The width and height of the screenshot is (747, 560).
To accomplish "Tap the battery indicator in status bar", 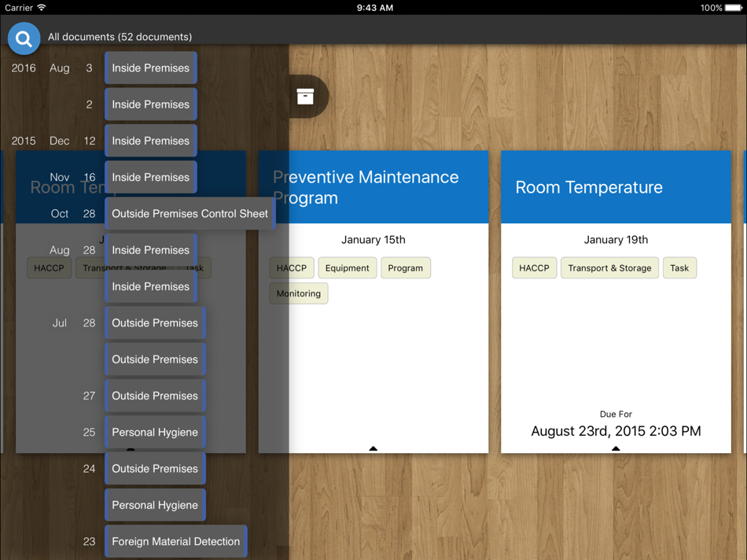I will pyautogui.click(x=733, y=8).
